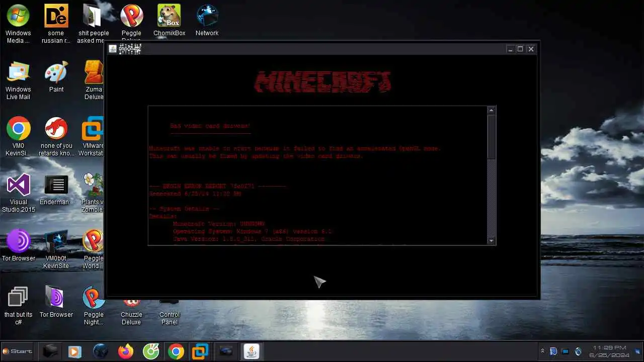Click the error report scrollbar thumb
This screenshot has height=362, width=644.
coord(492,137)
